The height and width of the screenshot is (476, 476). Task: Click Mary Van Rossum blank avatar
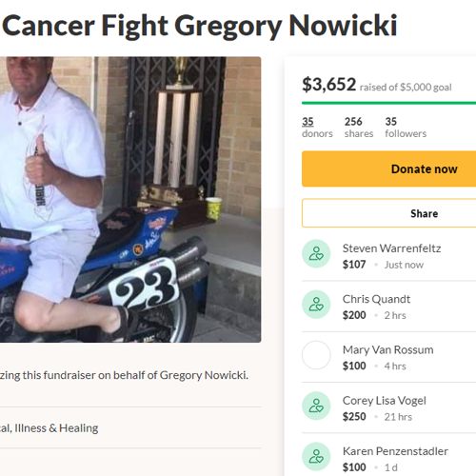coord(316,355)
